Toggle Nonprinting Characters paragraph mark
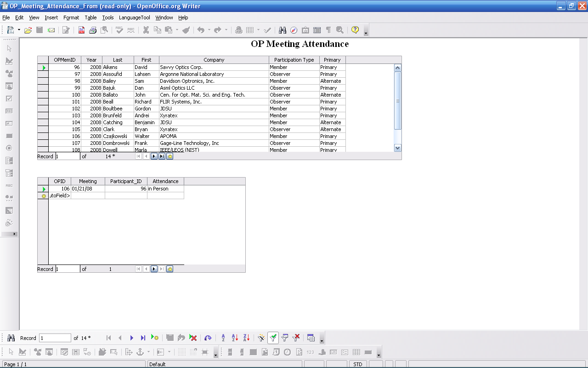The height and width of the screenshot is (368, 588). (x=328, y=30)
